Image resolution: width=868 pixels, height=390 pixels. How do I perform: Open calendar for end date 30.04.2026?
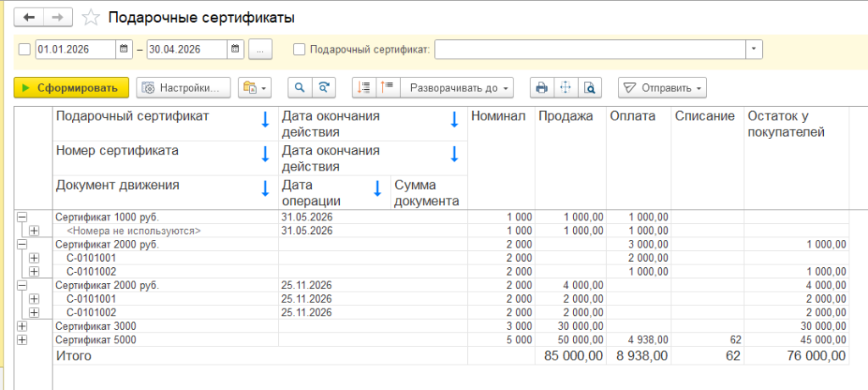[x=236, y=49]
